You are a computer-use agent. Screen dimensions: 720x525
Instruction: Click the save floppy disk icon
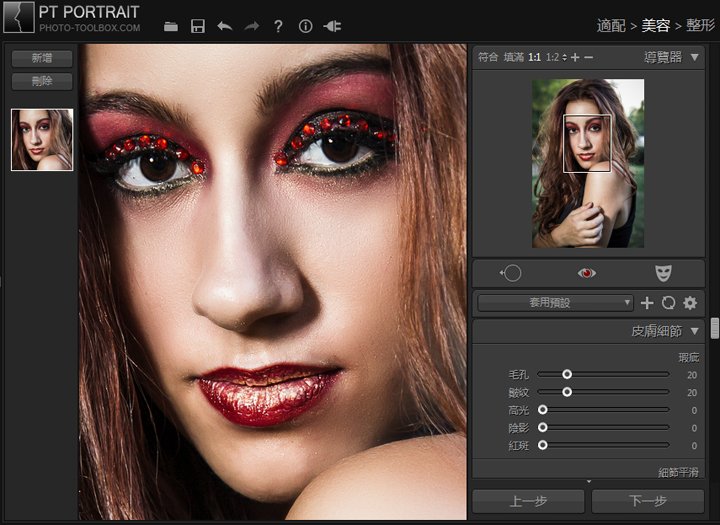(198, 26)
